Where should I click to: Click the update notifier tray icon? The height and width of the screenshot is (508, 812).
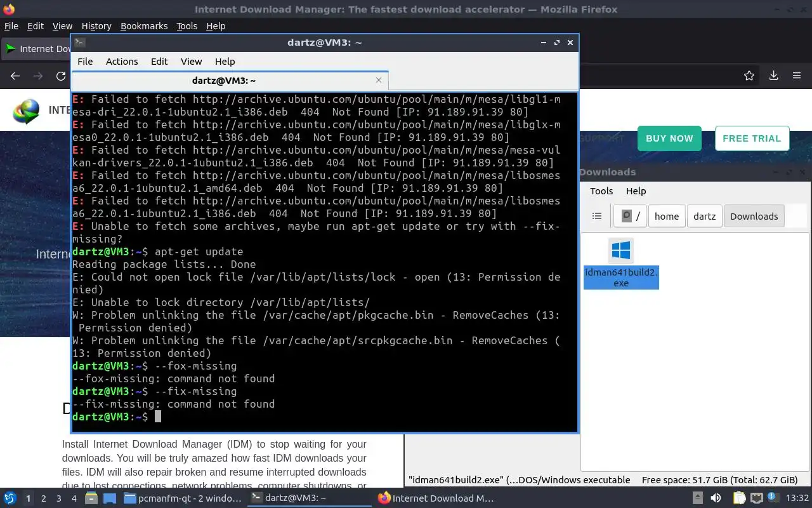[x=773, y=498]
